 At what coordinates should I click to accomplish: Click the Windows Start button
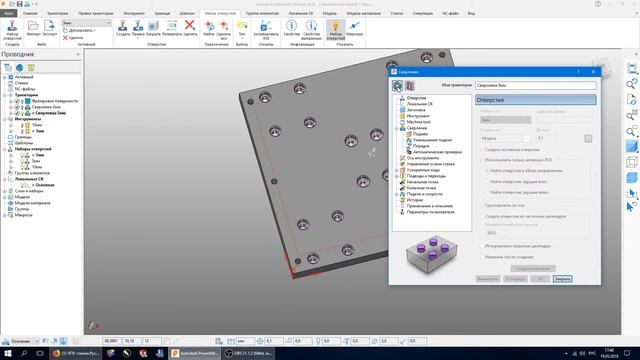[7, 353]
